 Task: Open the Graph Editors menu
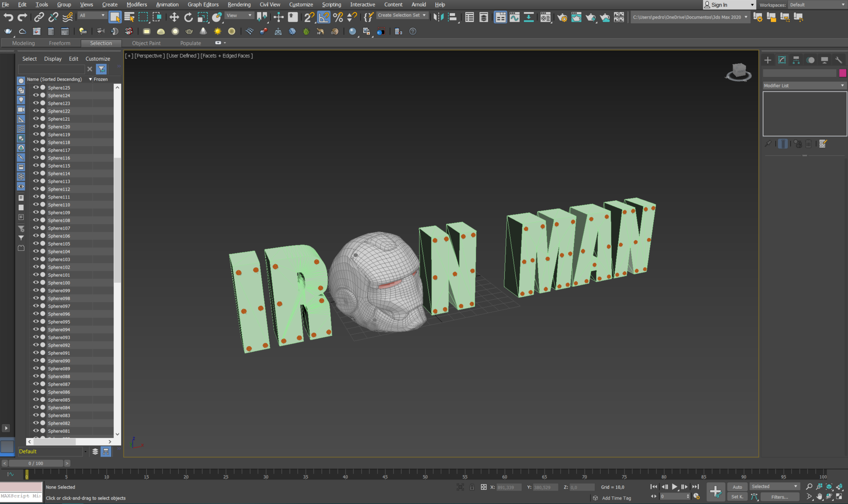203,4
